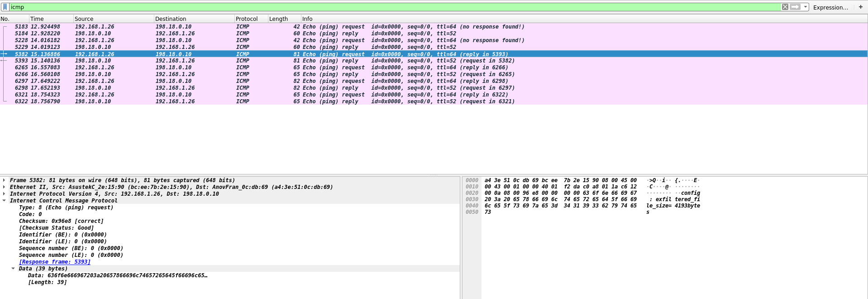Select packet 5184 echo reply row
This screenshot has height=299, width=868.
[x=434, y=34]
